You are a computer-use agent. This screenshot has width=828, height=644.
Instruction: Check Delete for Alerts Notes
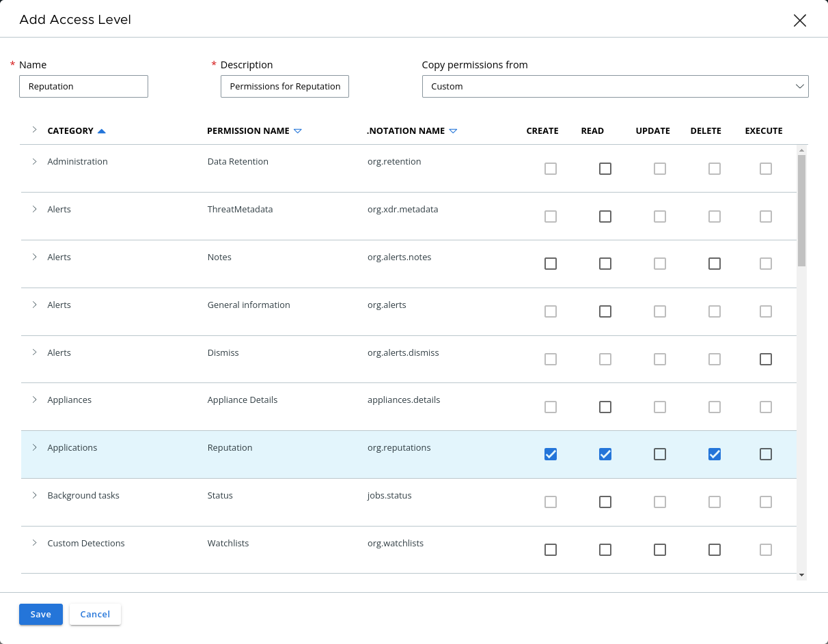tap(715, 264)
